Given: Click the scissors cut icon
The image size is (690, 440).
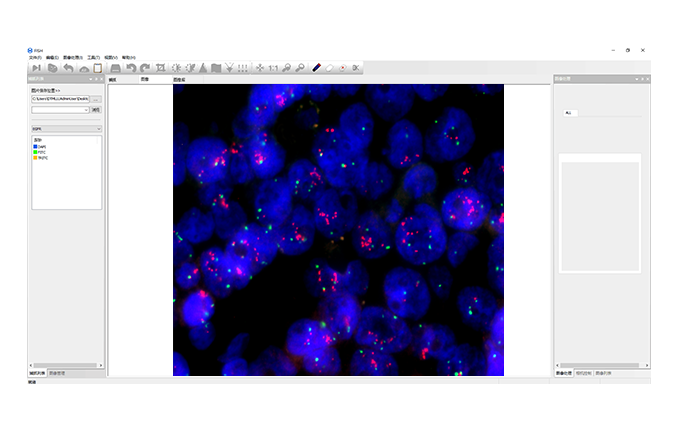Looking at the screenshot, I should click(x=356, y=68).
